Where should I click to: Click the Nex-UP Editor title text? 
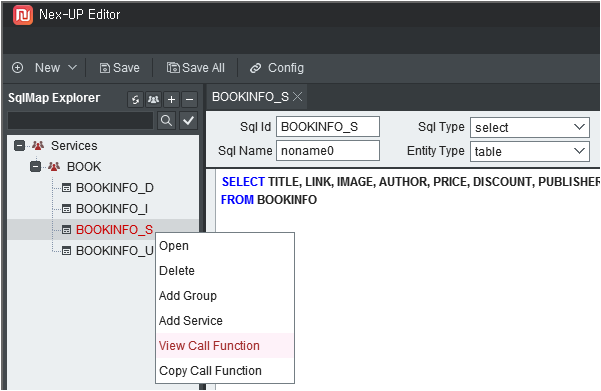click(80, 15)
